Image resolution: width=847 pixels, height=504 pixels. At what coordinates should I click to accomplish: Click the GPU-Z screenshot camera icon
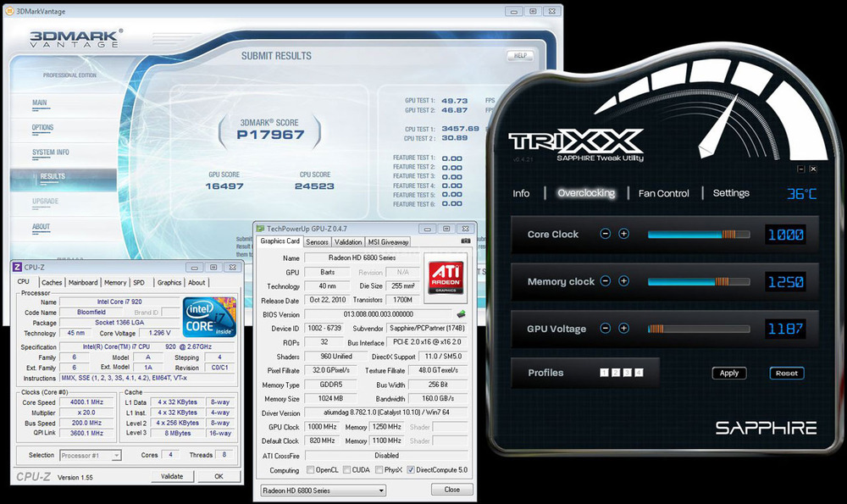(466, 241)
